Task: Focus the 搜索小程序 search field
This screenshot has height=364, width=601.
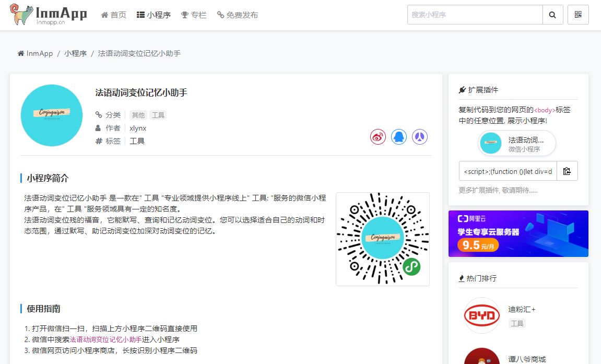Action: [x=475, y=15]
